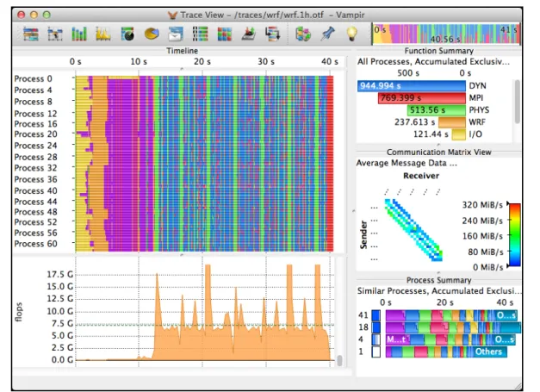The height and width of the screenshot is (392, 540).
Task: Click the 'Process Summary' panel title
Action: pos(438,280)
